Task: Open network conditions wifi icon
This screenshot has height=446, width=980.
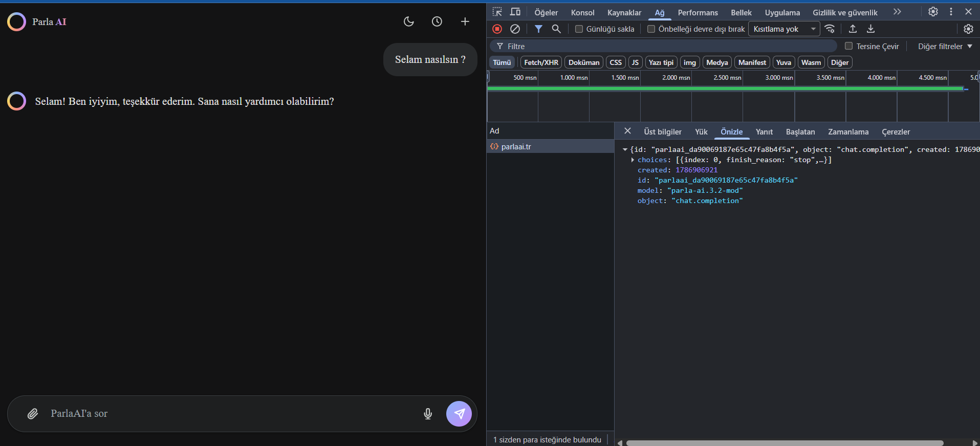Action: click(830, 29)
